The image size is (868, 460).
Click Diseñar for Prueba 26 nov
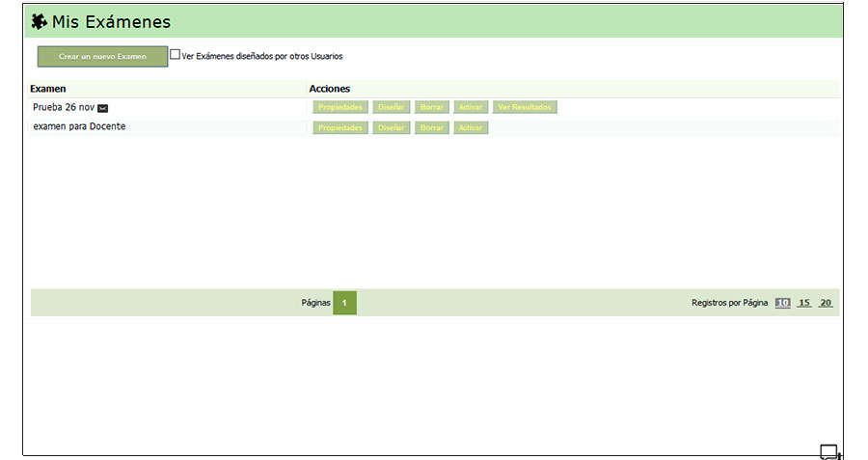point(392,107)
